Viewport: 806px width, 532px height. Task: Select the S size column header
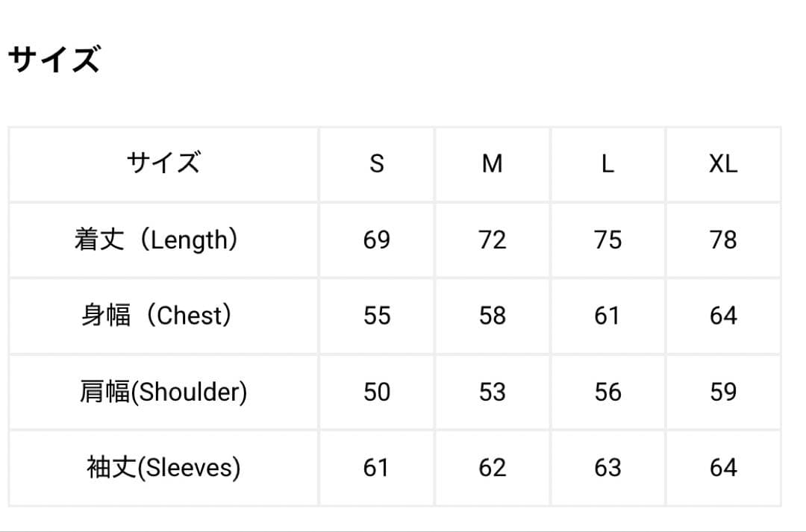pyautogui.click(x=377, y=163)
